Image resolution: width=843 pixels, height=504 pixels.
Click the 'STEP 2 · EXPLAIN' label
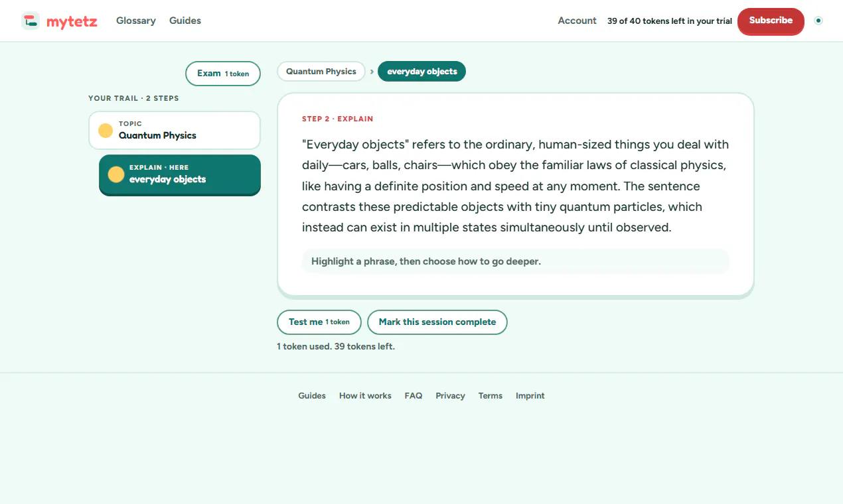(338, 119)
